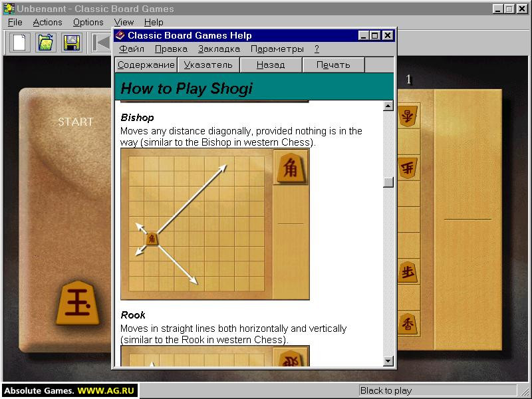
Task: Click the Печать button
Action: 333,65
